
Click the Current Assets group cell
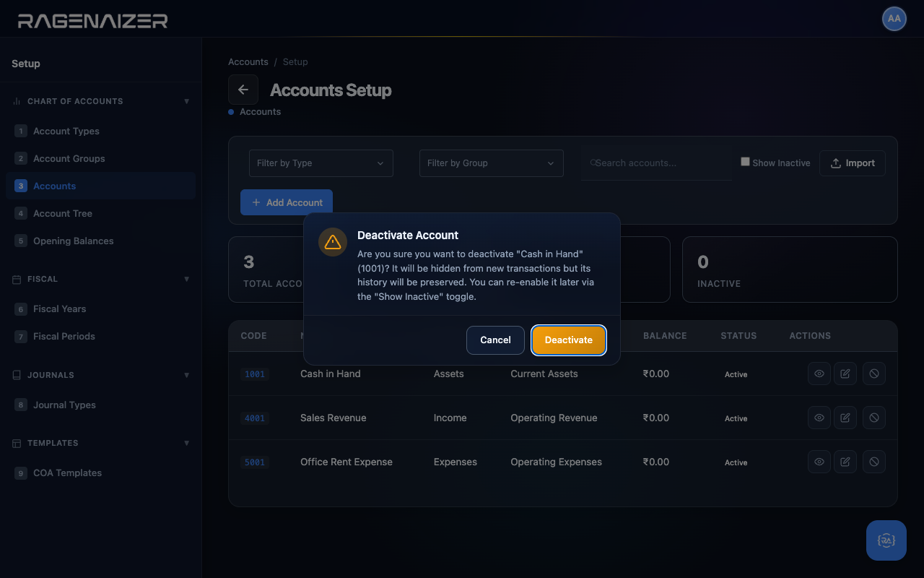pyautogui.click(x=544, y=374)
